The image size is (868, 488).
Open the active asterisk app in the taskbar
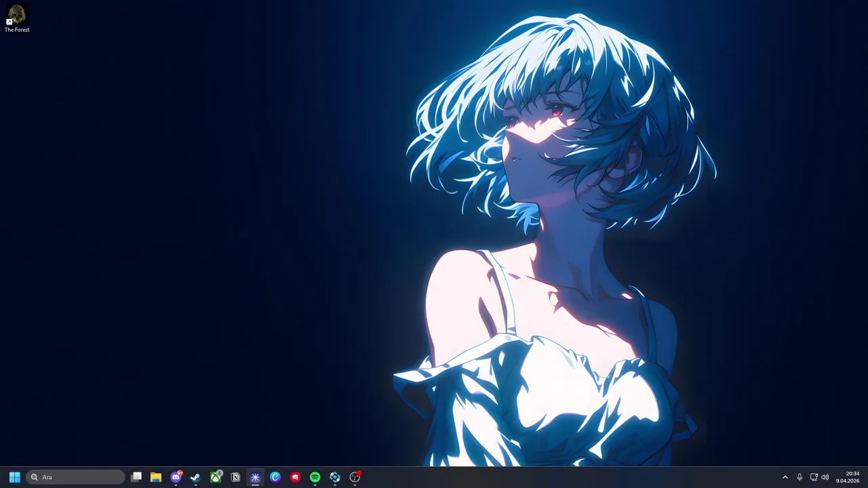pyautogui.click(x=255, y=477)
